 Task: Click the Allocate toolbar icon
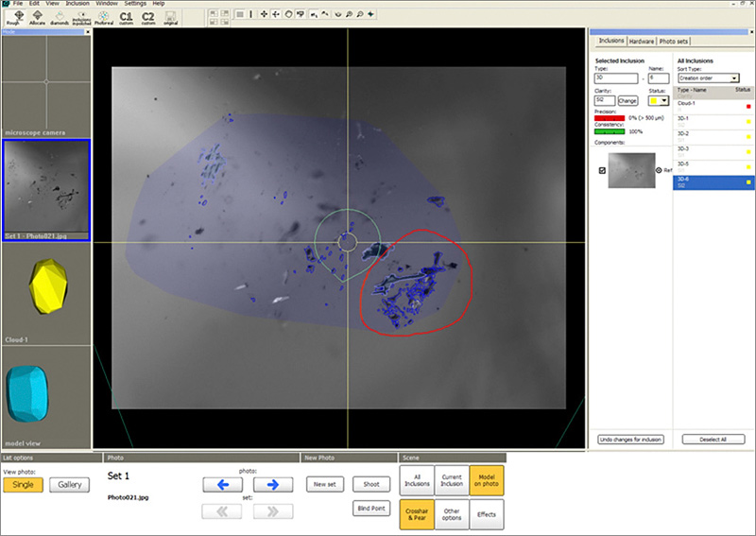(37, 16)
